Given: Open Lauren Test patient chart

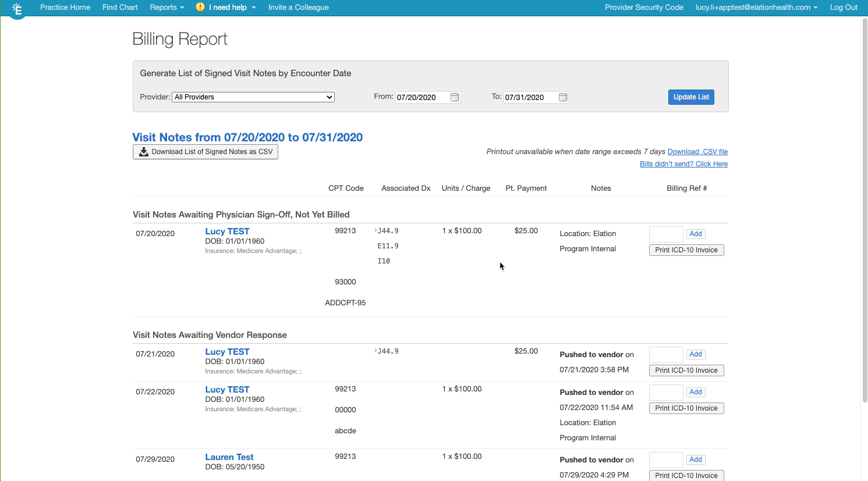Looking at the screenshot, I should click(229, 457).
